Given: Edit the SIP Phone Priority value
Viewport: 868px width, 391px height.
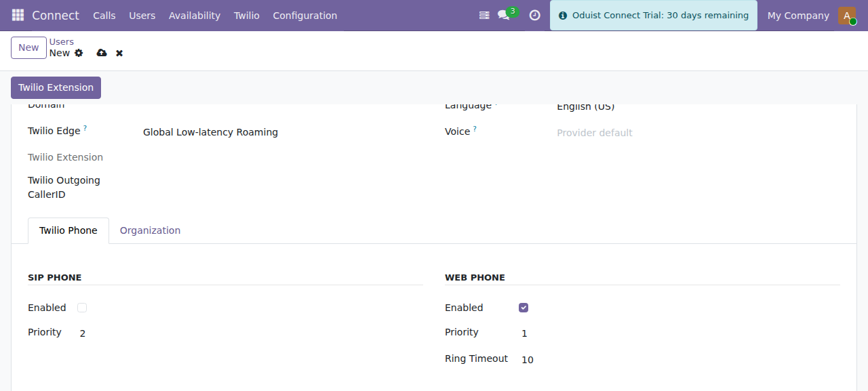Looking at the screenshot, I should click(x=251, y=333).
